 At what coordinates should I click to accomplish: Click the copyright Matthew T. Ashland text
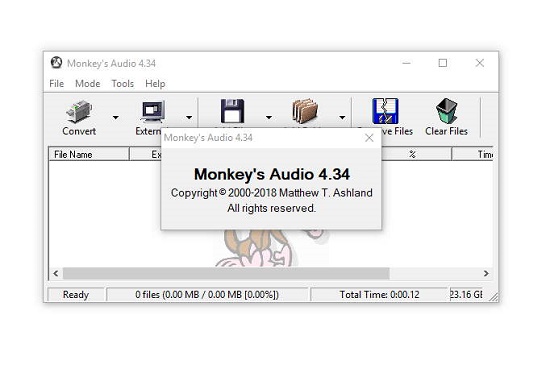[271, 193]
